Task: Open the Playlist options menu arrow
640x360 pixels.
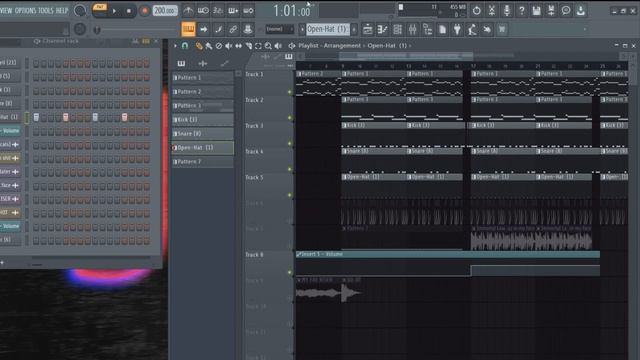Action: point(175,46)
